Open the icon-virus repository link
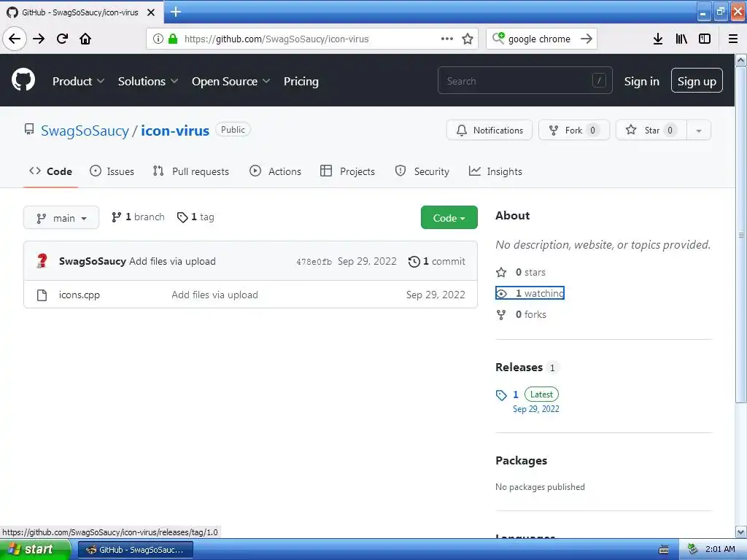Viewport: 747px width, 560px height. (175, 131)
